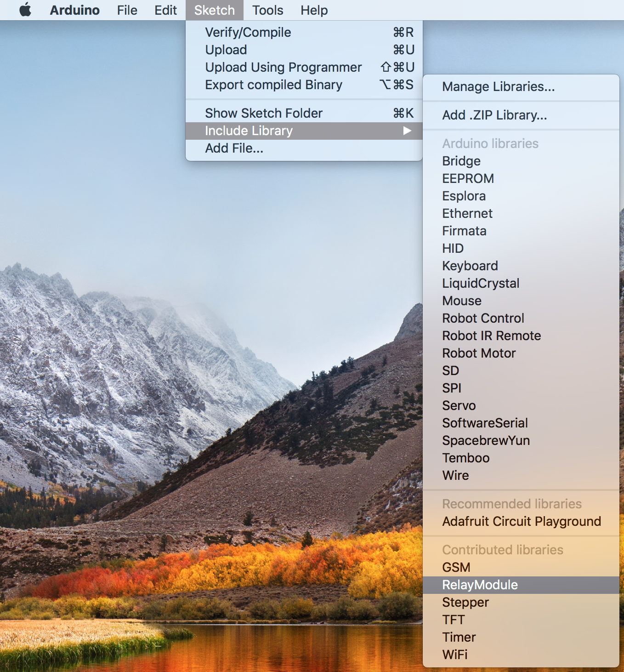Open the Help menu
624x672 pixels.
[x=314, y=10]
